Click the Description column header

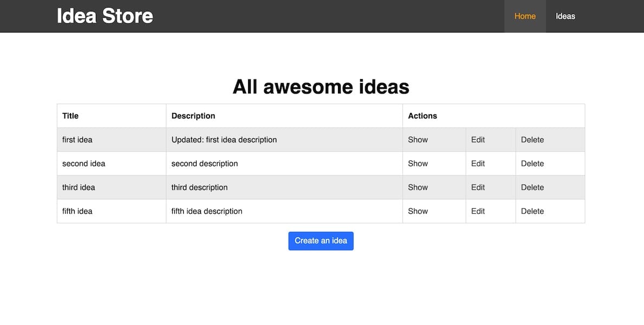click(x=193, y=116)
